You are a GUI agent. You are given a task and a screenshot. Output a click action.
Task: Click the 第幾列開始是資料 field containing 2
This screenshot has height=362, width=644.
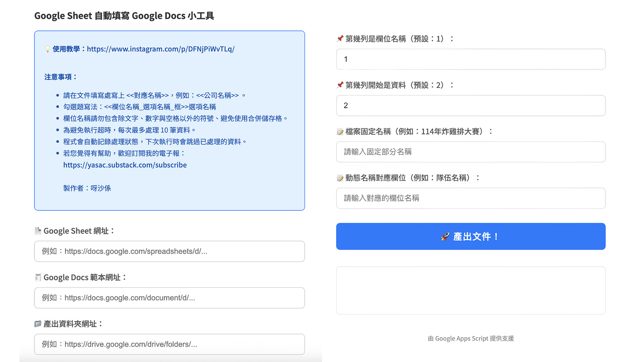coord(471,106)
